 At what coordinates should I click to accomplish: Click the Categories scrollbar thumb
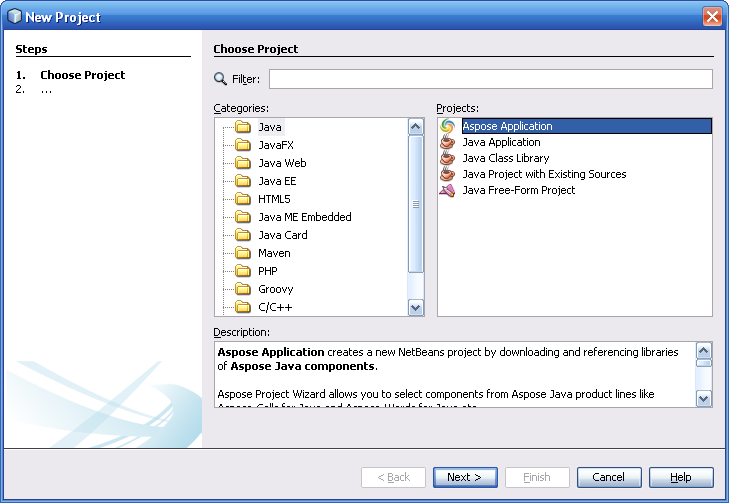click(416, 204)
